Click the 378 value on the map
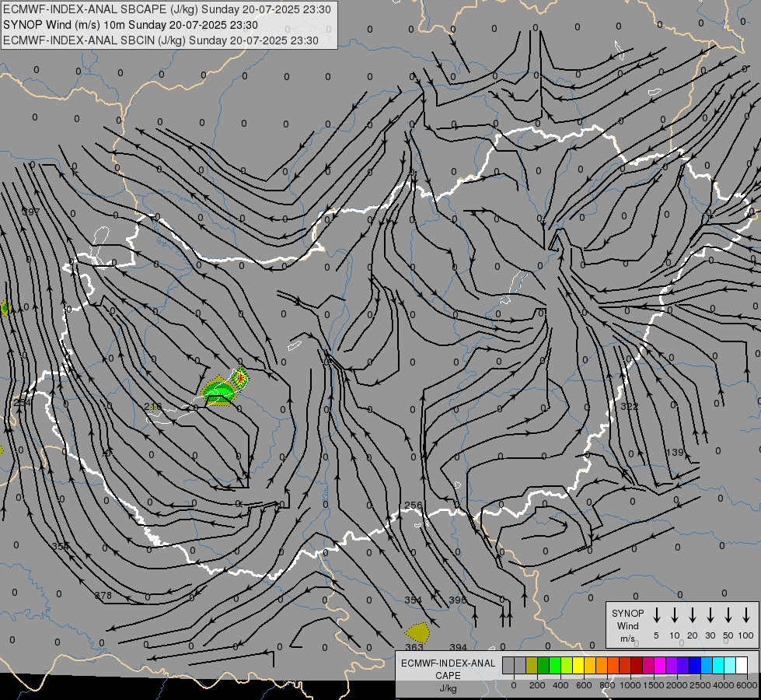Screen dimensions: 761x700 (x=103, y=595)
